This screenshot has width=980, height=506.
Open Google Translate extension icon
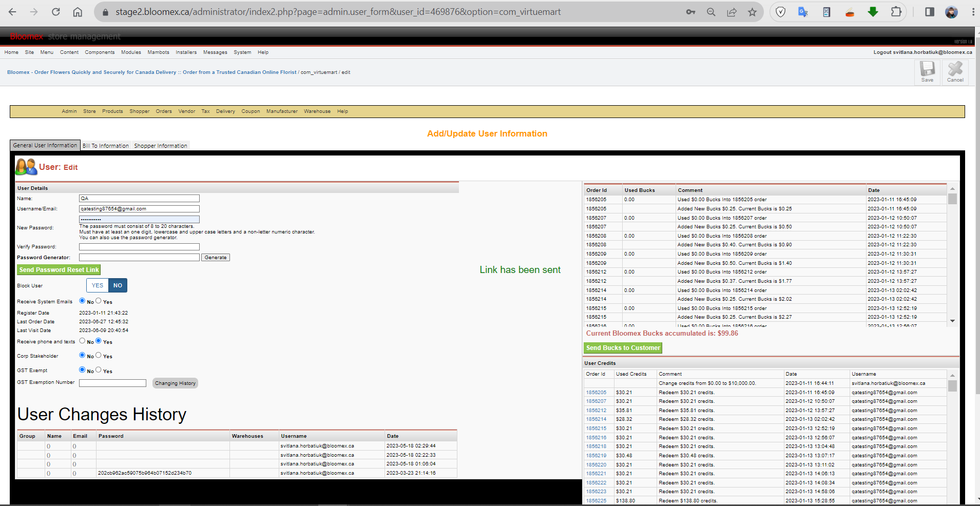coord(803,12)
